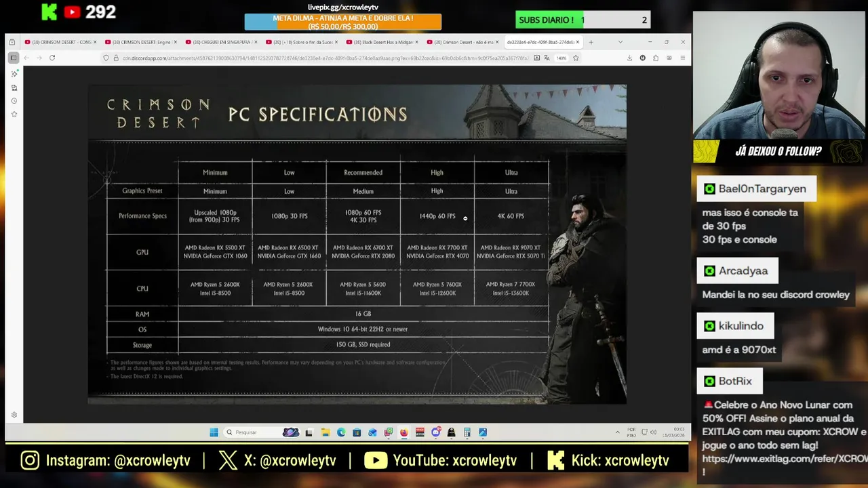Open sidebar customize gear at bottom
This screenshot has height=488, width=868.
point(14,415)
